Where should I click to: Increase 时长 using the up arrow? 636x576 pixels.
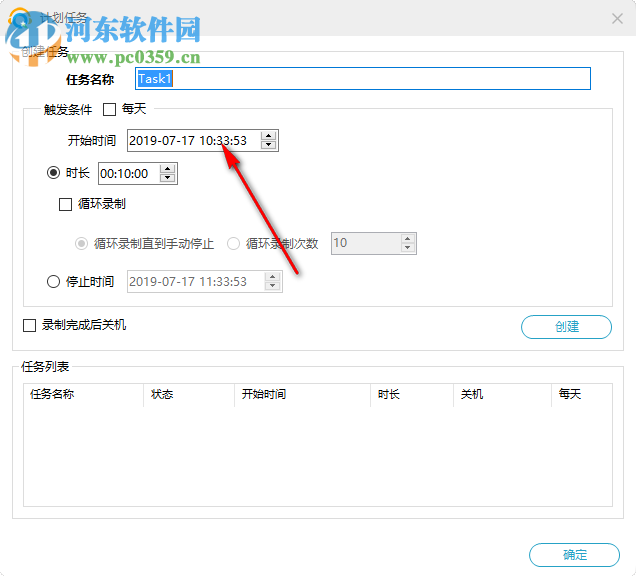(x=168, y=169)
